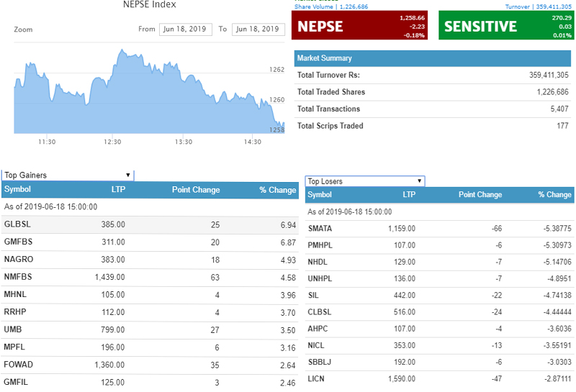Select the GMFBS symbol
576x392 pixels.
pyautogui.click(x=18, y=242)
